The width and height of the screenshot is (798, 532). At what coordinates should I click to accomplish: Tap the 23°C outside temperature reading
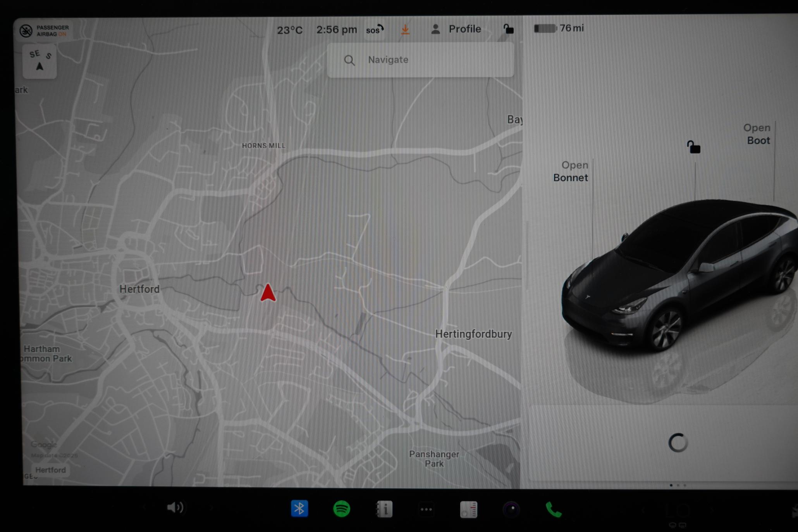(290, 30)
